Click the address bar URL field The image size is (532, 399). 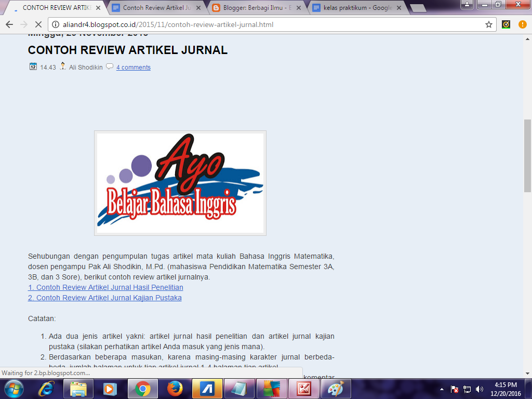click(272, 24)
